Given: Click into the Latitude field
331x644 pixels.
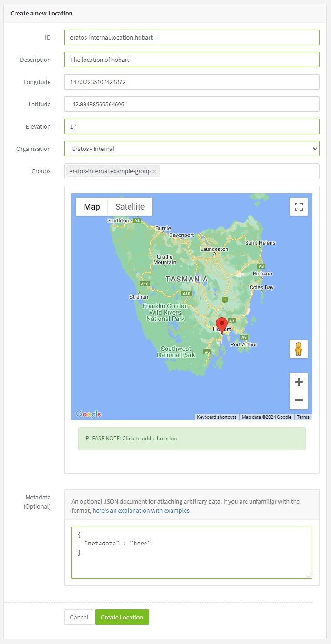Looking at the screenshot, I should pos(192,104).
